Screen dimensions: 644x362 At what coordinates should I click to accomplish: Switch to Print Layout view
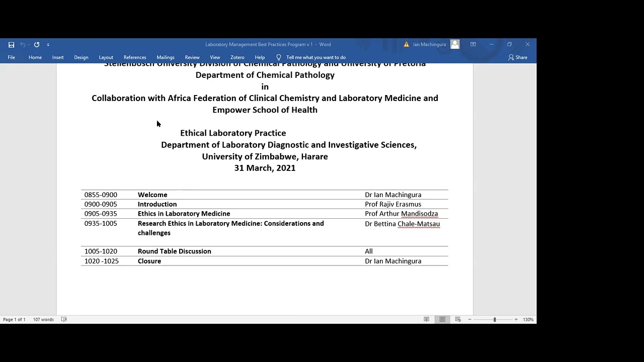(x=442, y=319)
